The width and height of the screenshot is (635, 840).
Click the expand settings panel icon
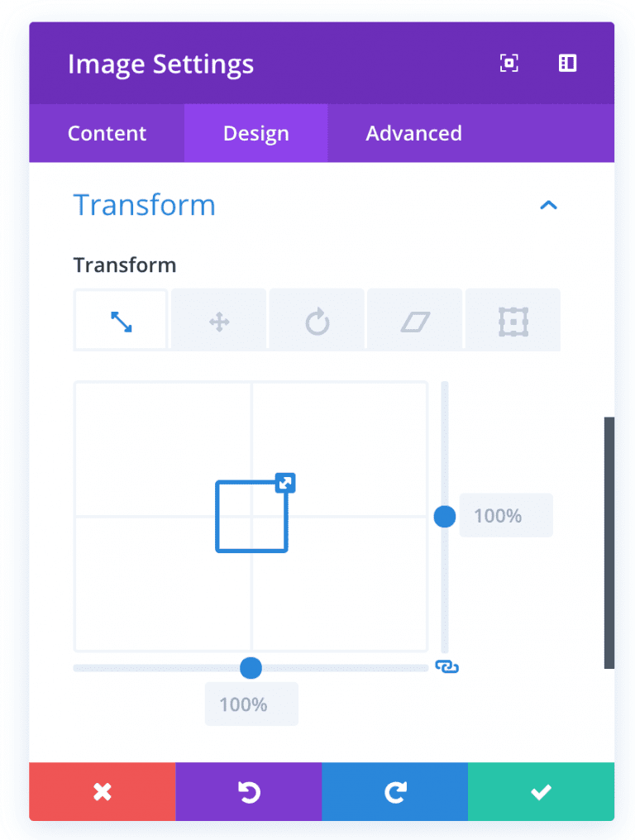coord(567,63)
